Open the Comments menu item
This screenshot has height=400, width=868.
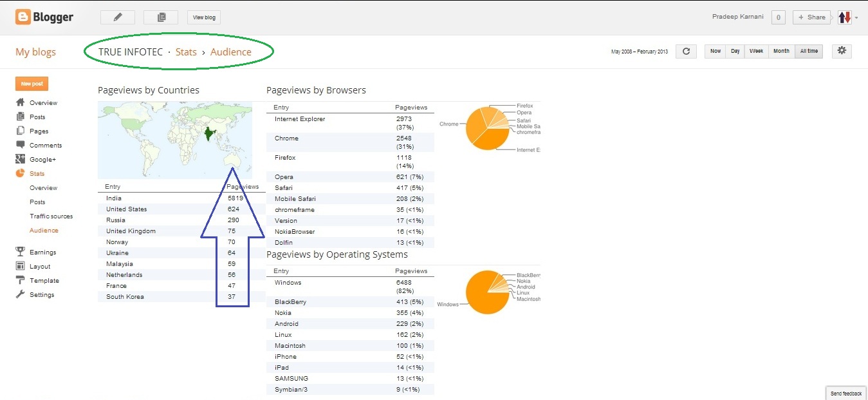coord(46,146)
